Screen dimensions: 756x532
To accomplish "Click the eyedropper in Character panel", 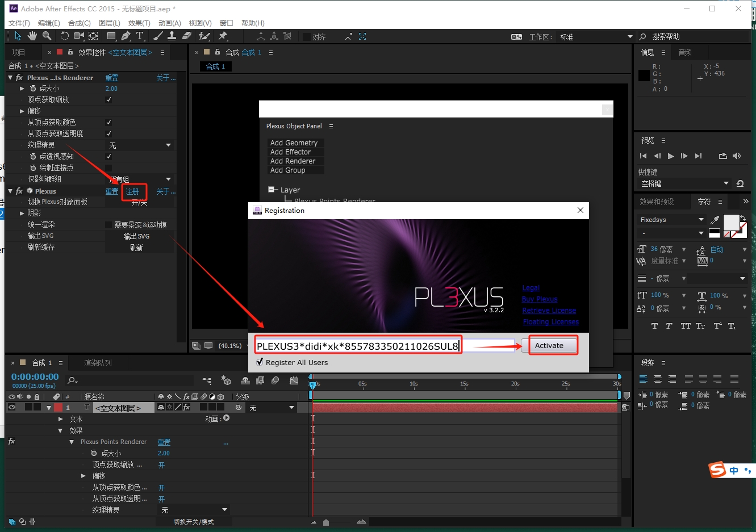I will 715,220.
